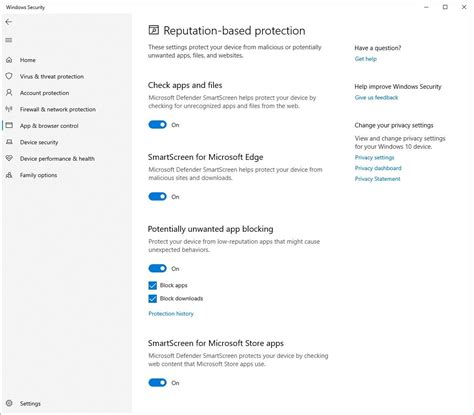Viewport: 474px width, 415px height.
Task: Click the Reputation-based protection heading
Action: [234, 31]
